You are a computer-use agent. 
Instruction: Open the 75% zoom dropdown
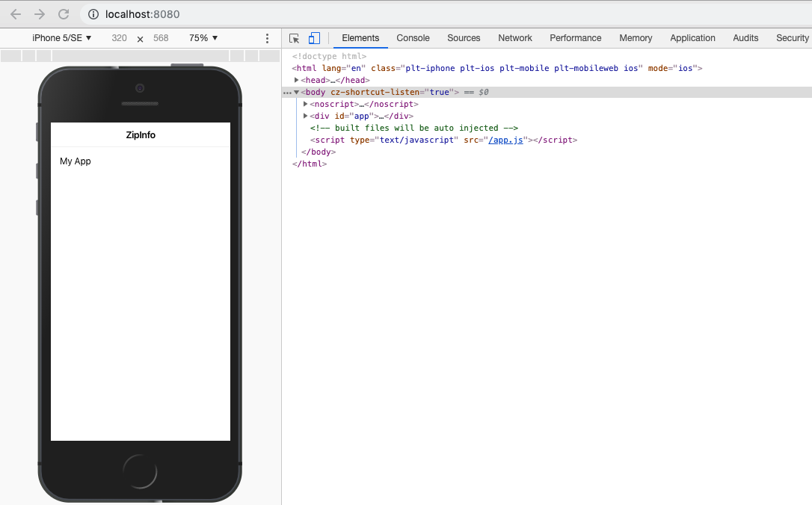203,38
